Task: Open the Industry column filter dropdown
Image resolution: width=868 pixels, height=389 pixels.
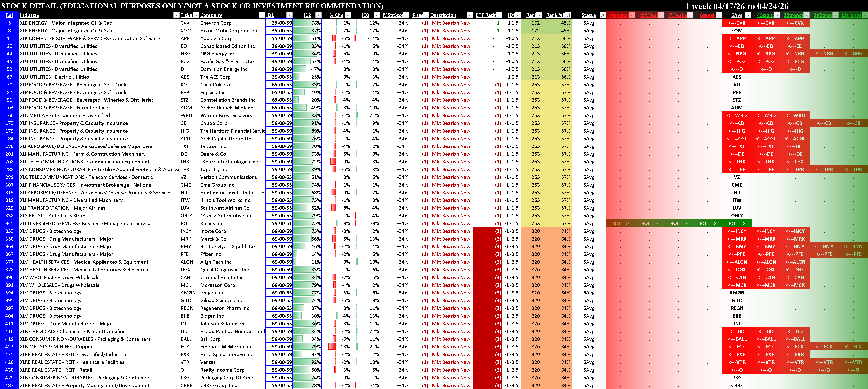Action: (176, 15)
